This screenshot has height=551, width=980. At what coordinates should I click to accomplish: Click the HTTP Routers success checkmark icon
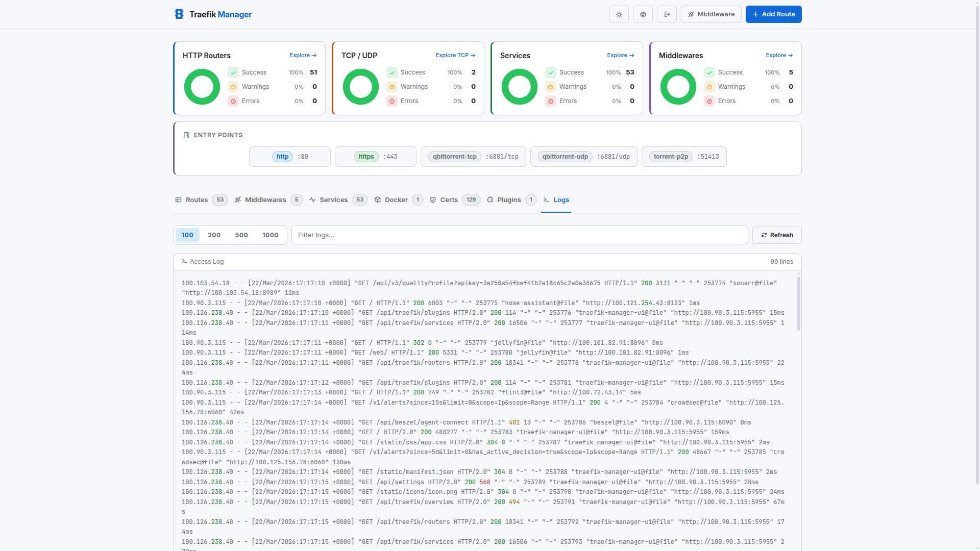click(x=233, y=72)
